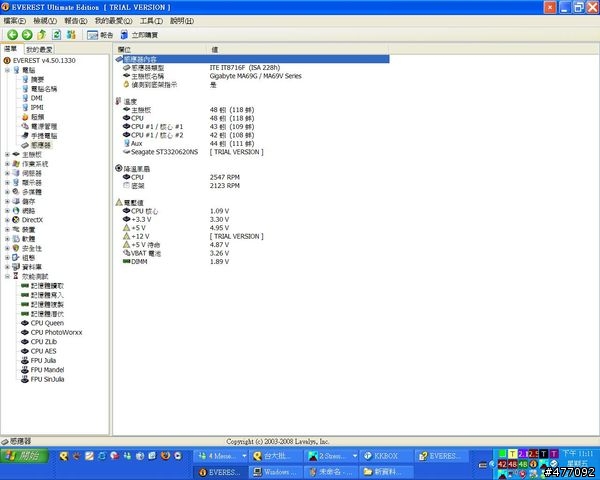The image size is (600, 480).
Task: Select the highlighted 感應器 sensor tree item
Action: coord(36,145)
